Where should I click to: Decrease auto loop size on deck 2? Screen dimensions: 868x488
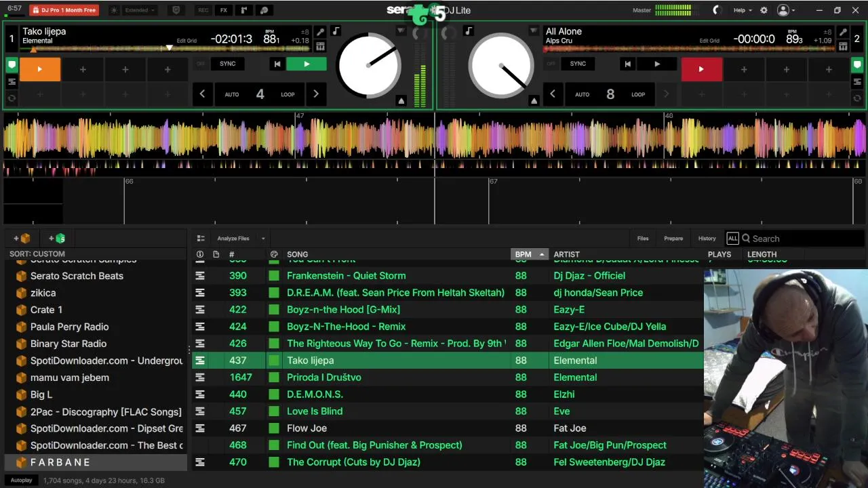pyautogui.click(x=553, y=94)
